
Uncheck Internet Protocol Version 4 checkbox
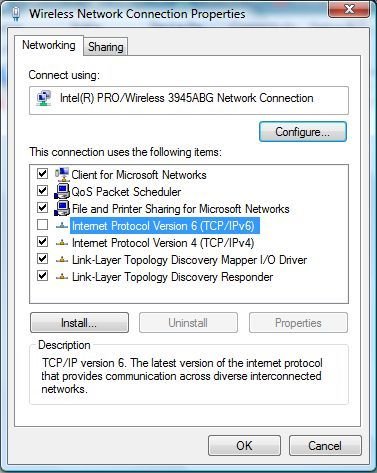(42, 242)
